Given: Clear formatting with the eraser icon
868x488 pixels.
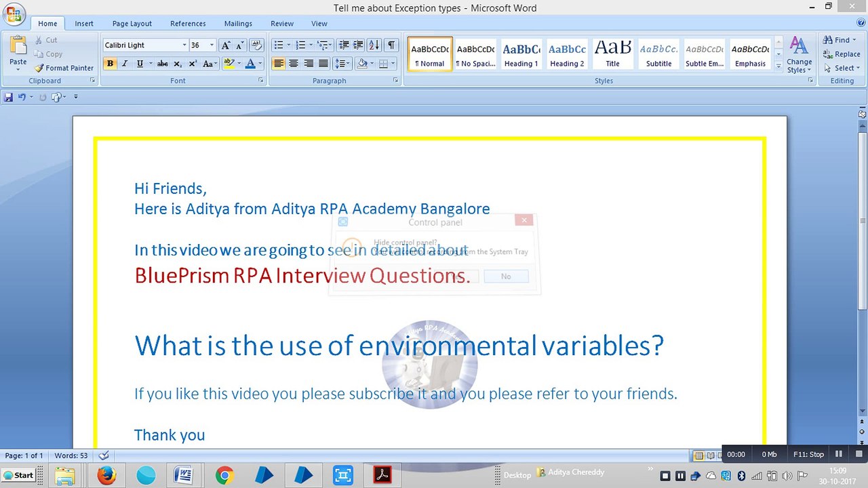Looking at the screenshot, I should [256, 45].
